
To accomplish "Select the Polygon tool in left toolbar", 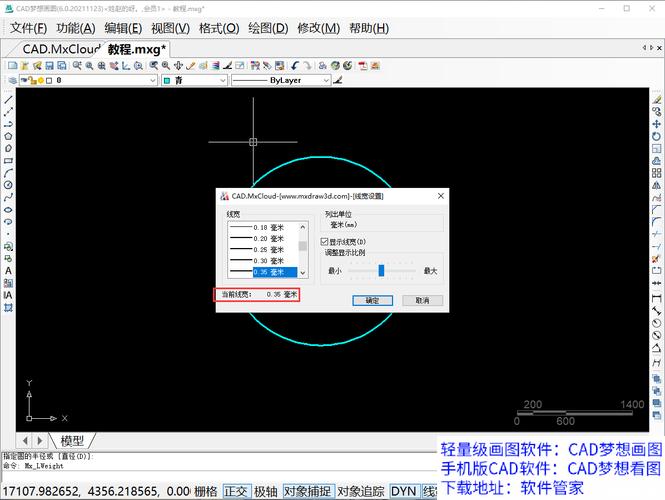I will coord(8,136).
